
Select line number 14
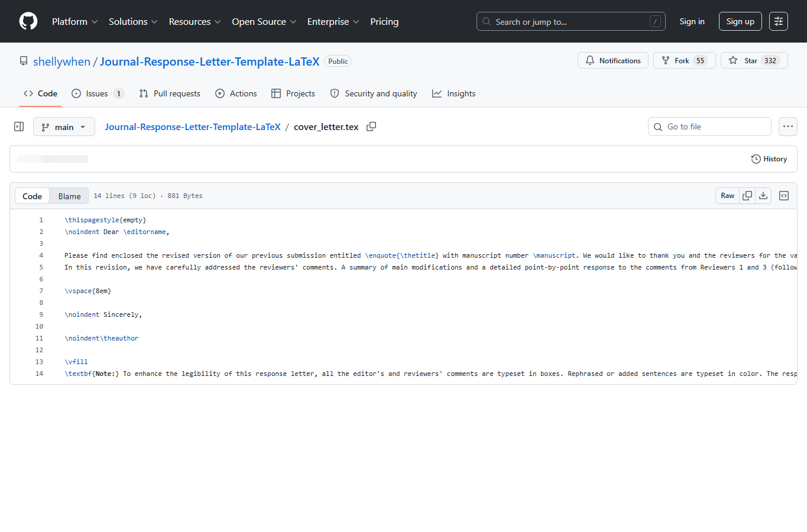coord(39,374)
